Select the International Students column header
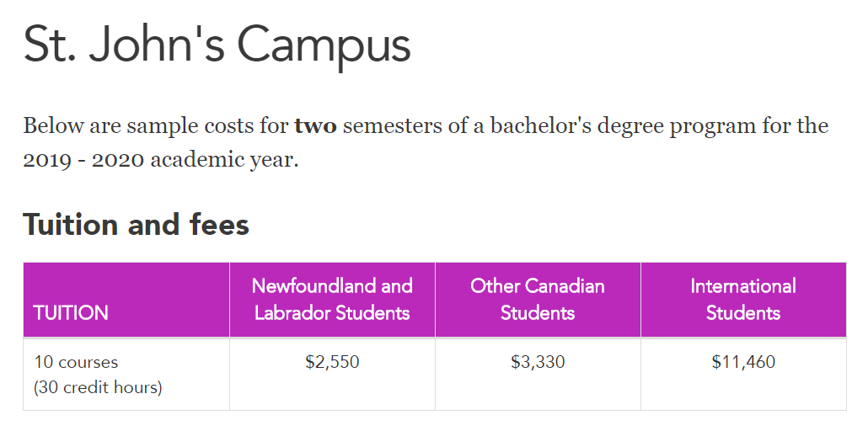The height and width of the screenshot is (431, 868). tap(743, 300)
